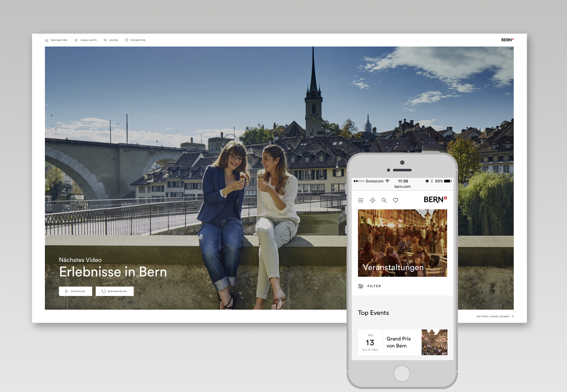This screenshot has width=567, height=392.
Task: Open the Navigation hamburger menu on desktop site
Action: click(56, 40)
